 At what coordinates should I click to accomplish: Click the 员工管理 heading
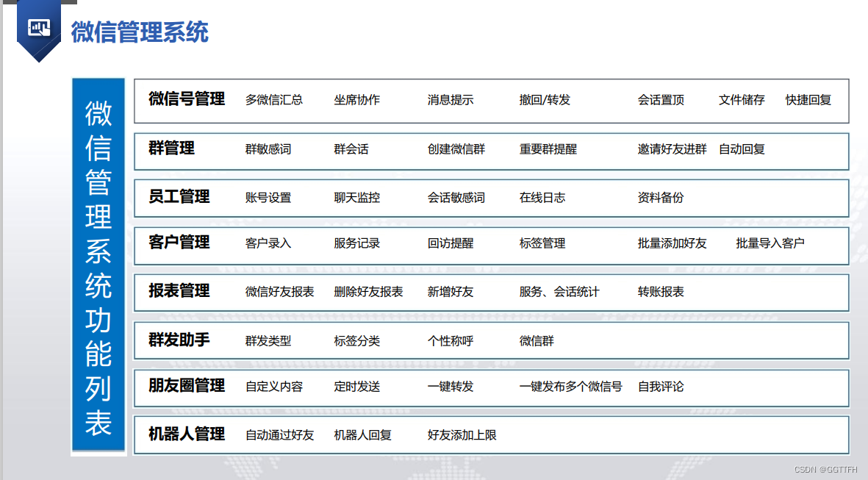pos(179,196)
